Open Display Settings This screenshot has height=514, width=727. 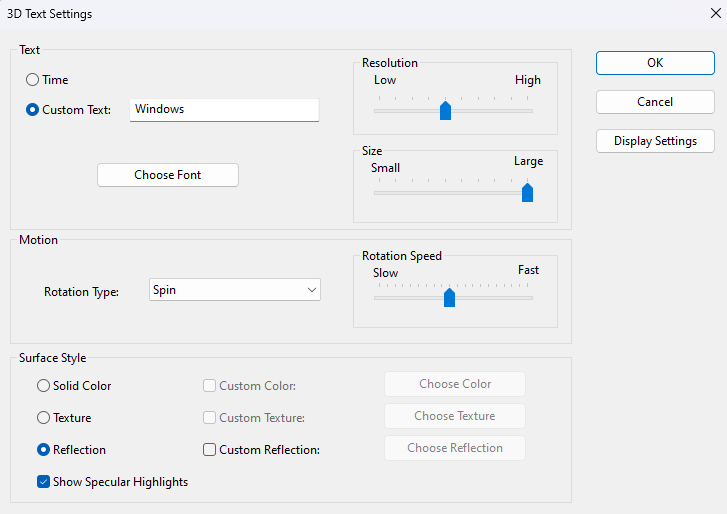(655, 141)
